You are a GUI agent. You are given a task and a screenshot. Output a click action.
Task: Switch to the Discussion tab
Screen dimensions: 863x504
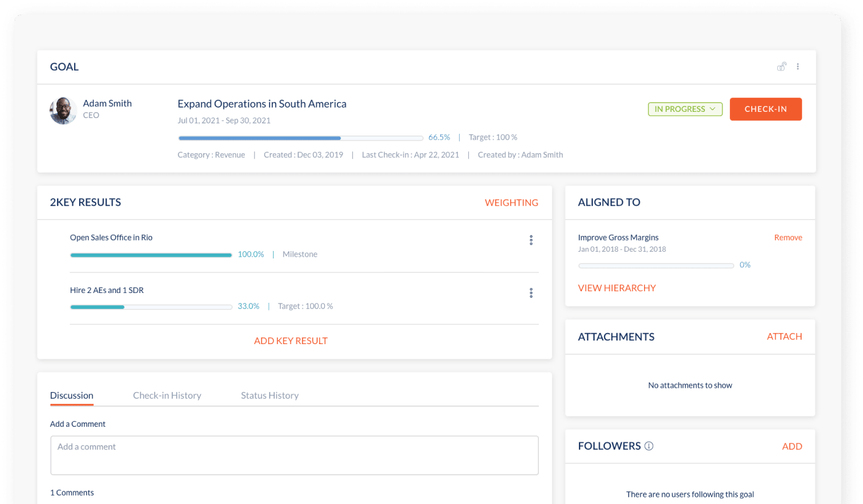tap(72, 395)
